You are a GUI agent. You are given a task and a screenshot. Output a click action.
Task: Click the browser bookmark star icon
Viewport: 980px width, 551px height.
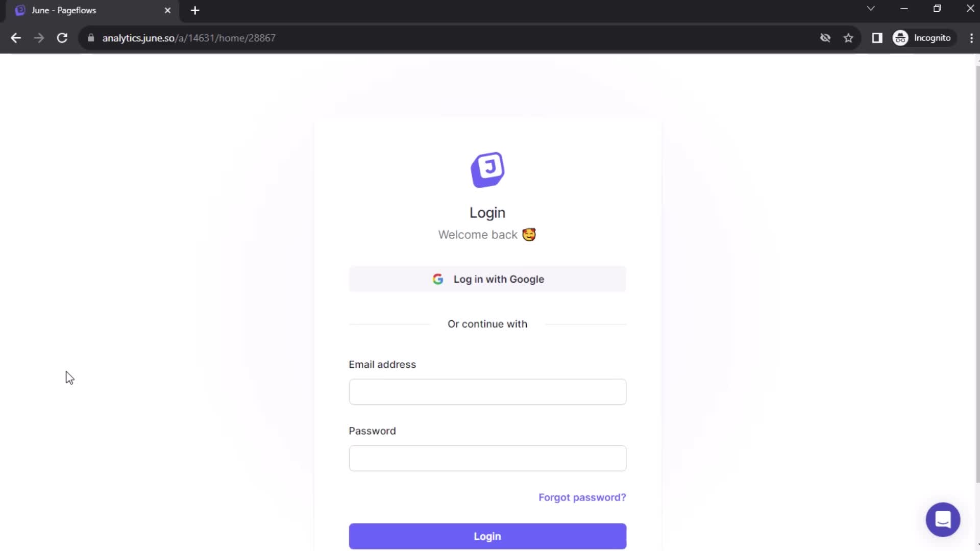click(x=849, y=38)
